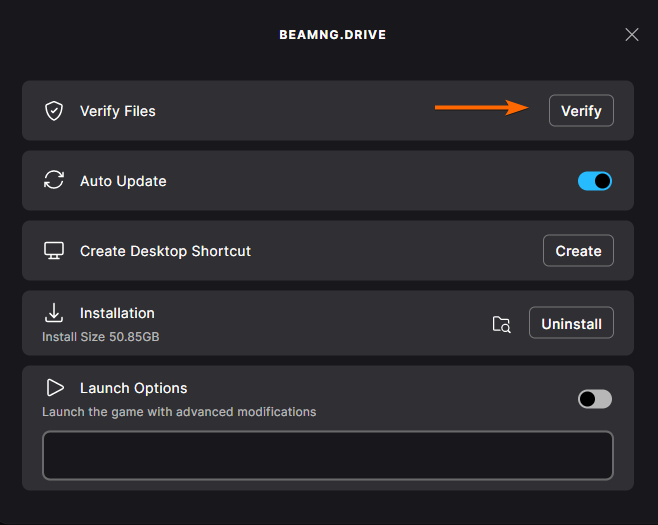Disable the Auto Update toggle
This screenshot has height=525, width=658.
pos(595,181)
